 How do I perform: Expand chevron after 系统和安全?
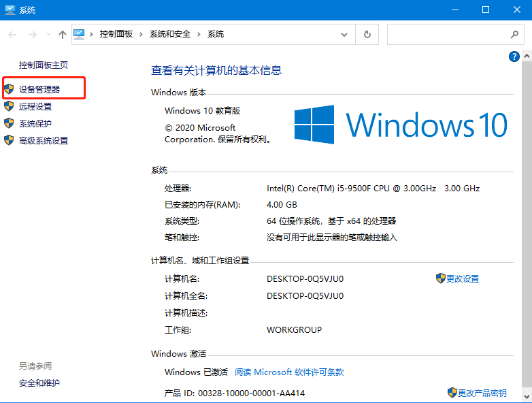click(x=199, y=34)
